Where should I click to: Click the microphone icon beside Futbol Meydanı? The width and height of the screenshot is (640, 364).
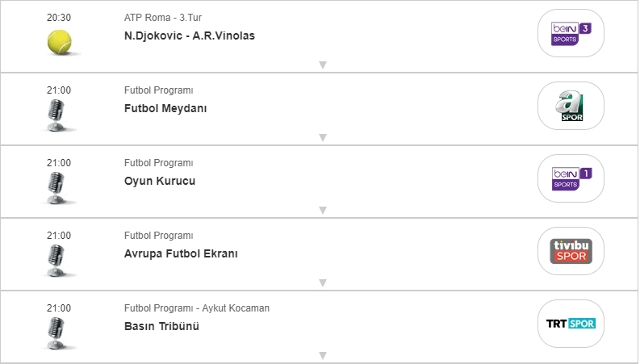coord(56,115)
